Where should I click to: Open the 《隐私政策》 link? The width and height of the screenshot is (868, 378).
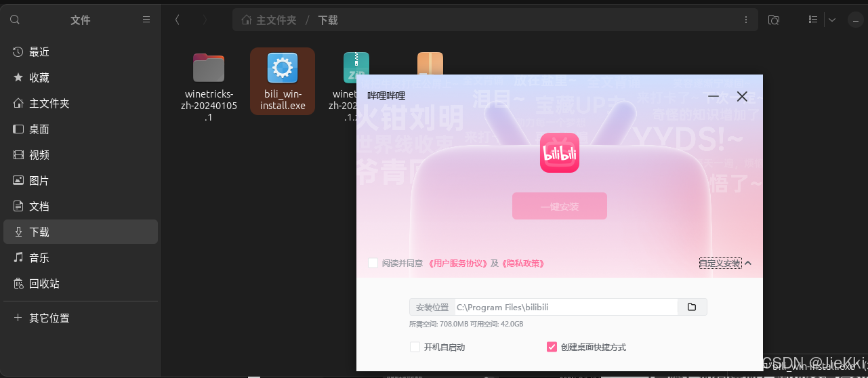[523, 263]
